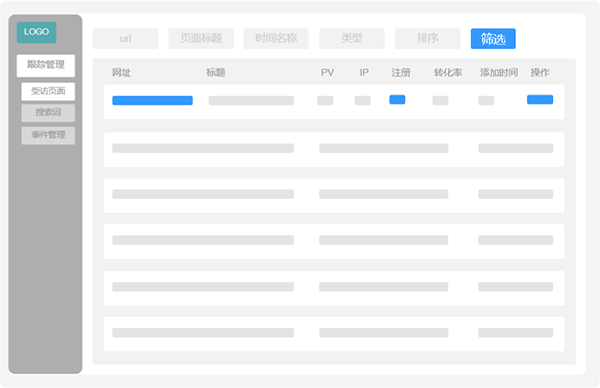Click the 网址 column header
The image size is (600, 388).
121,72
